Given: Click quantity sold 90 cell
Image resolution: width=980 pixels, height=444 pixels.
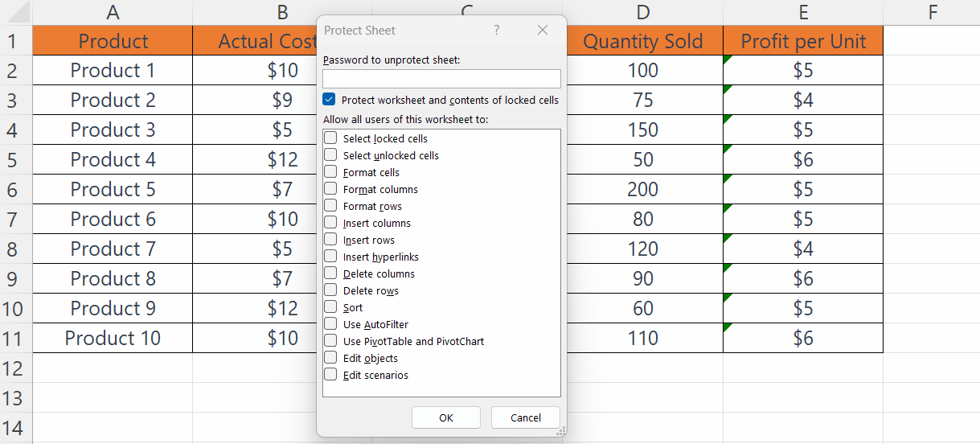Looking at the screenshot, I should (x=645, y=279).
